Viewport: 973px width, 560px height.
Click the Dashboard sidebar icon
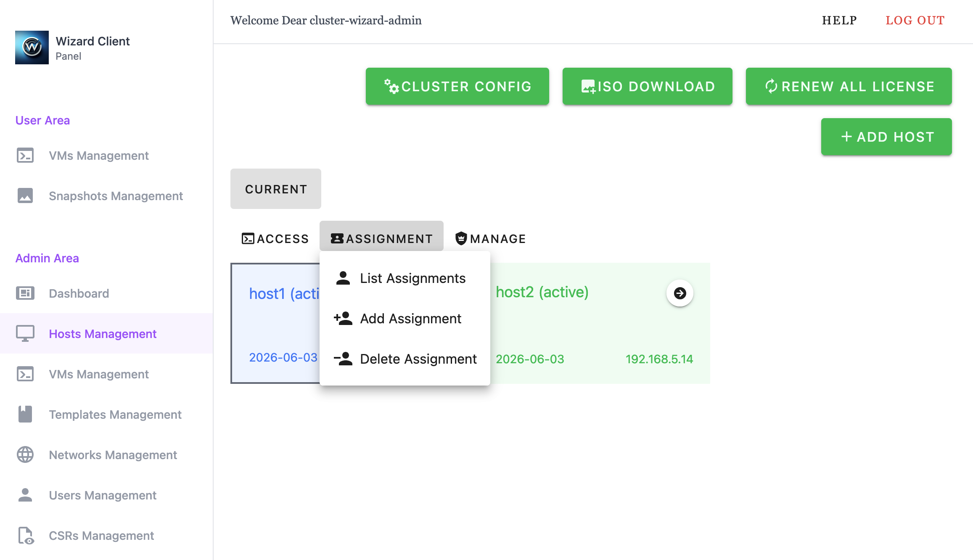pos(25,293)
